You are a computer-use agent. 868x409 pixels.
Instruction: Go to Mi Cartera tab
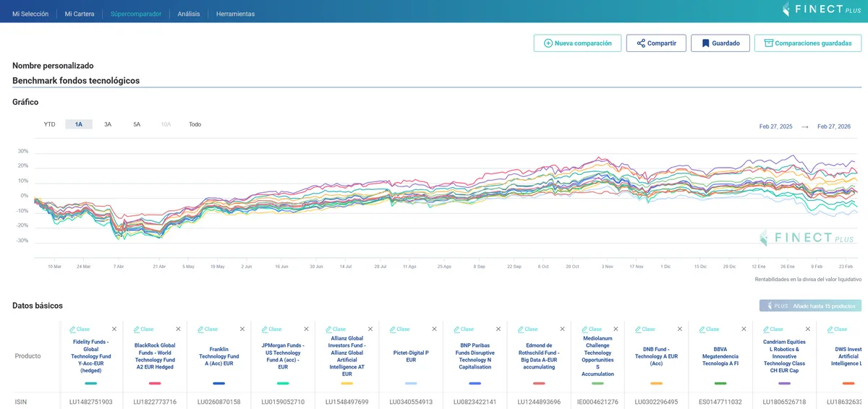(x=80, y=14)
